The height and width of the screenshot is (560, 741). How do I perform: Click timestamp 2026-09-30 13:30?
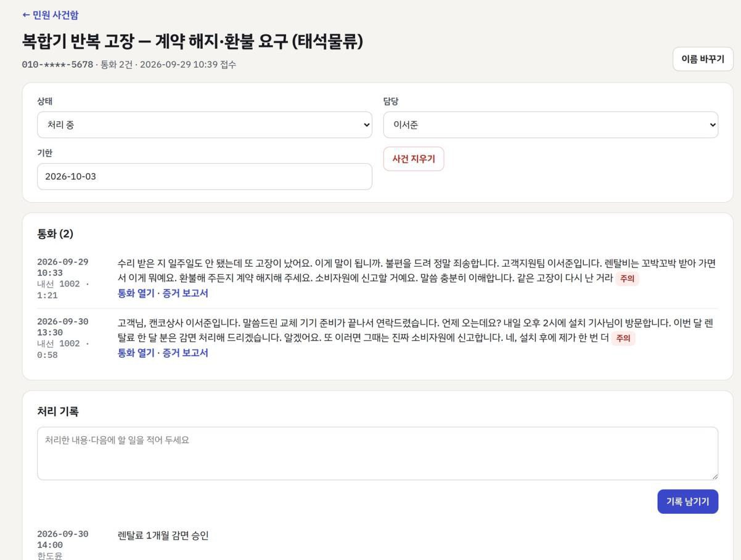63,327
